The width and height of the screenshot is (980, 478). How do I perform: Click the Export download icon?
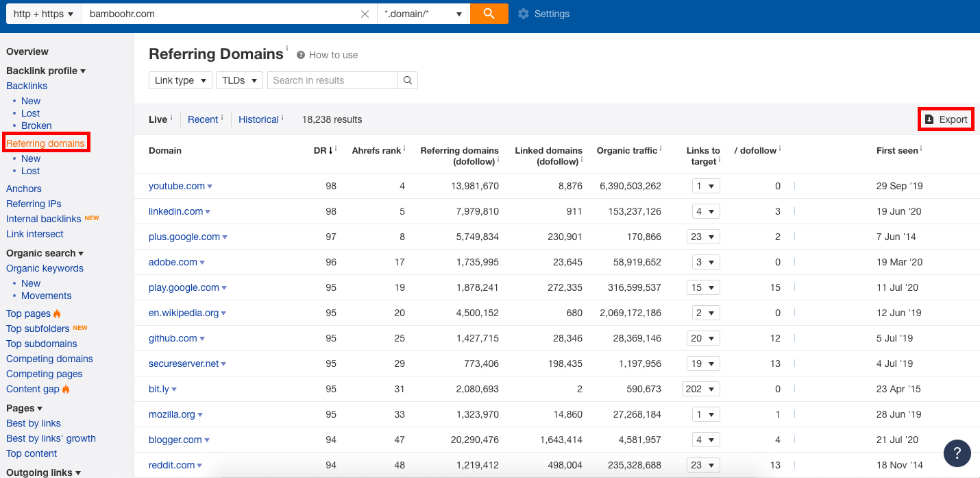(x=929, y=119)
